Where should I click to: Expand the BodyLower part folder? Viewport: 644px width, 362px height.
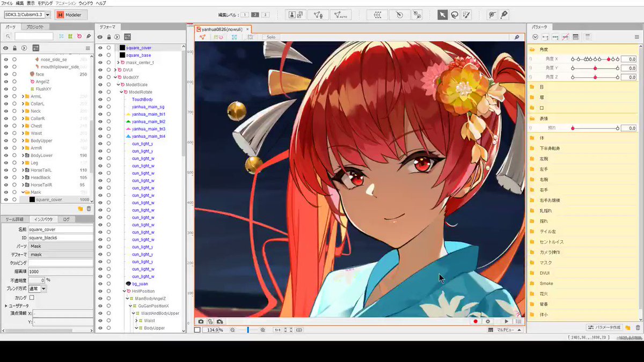pos(23,156)
